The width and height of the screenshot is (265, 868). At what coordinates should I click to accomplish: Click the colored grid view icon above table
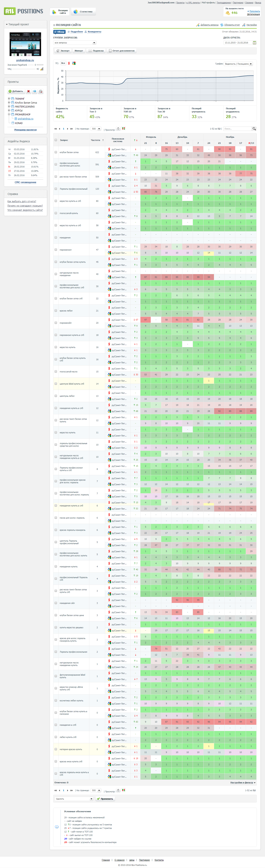pos(124,128)
